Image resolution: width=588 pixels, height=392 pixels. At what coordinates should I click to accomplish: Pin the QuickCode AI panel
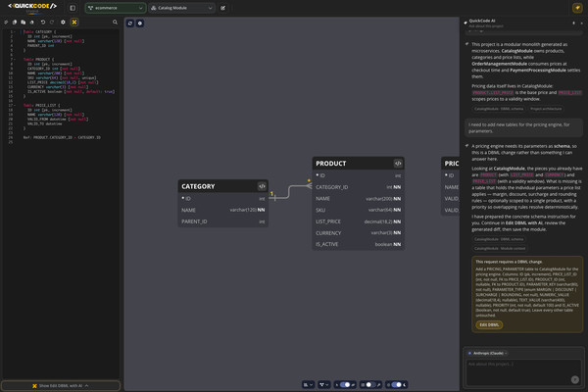point(573,23)
